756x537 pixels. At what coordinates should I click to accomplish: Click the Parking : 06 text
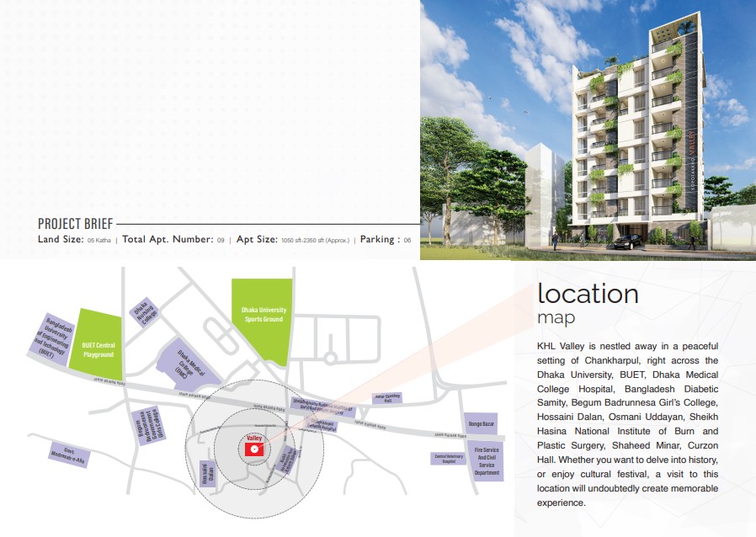[x=386, y=239]
